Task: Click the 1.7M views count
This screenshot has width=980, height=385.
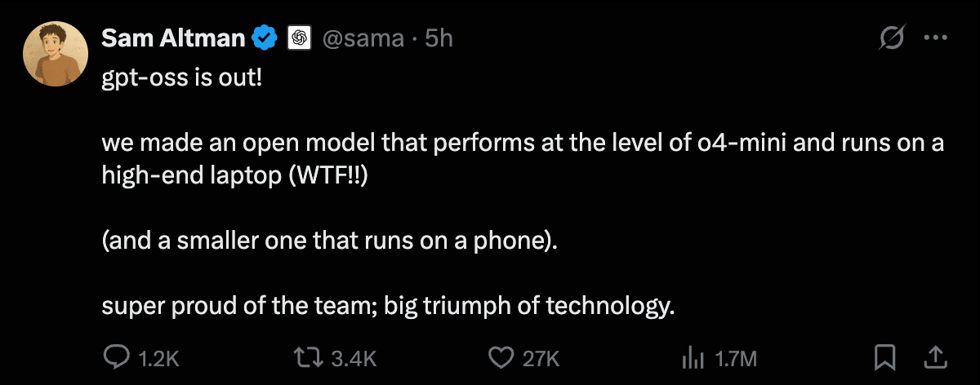Action: pos(737,358)
